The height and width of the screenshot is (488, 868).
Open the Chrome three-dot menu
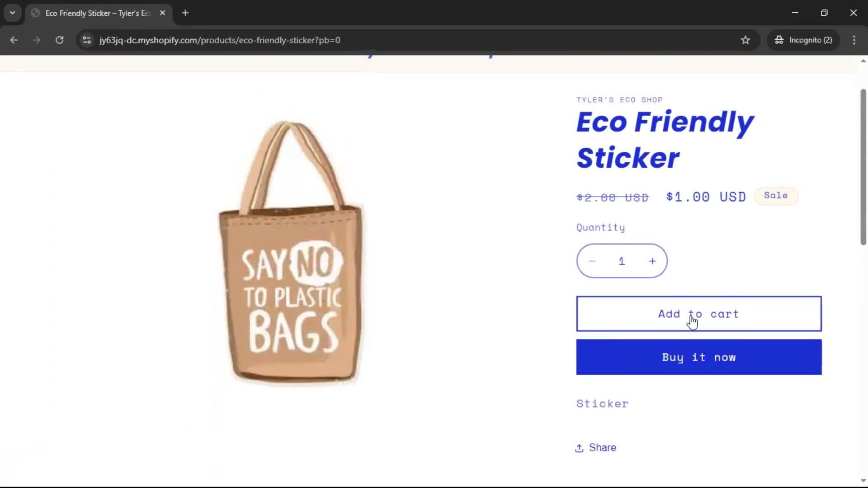tap(854, 40)
